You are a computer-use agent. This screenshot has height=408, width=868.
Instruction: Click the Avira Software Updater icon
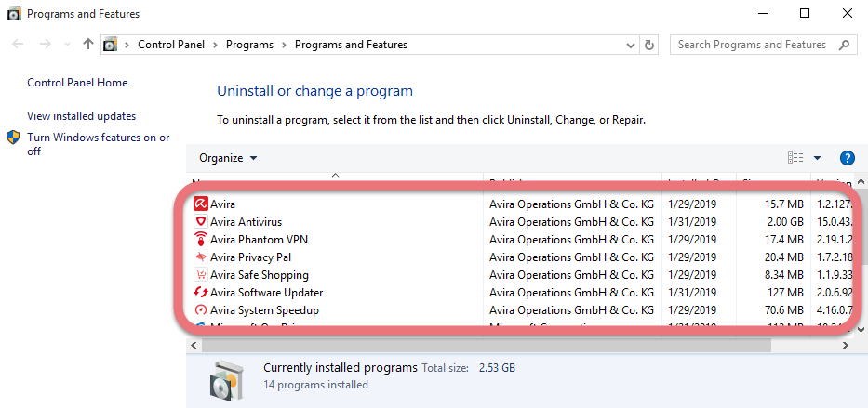pyautogui.click(x=200, y=293)
